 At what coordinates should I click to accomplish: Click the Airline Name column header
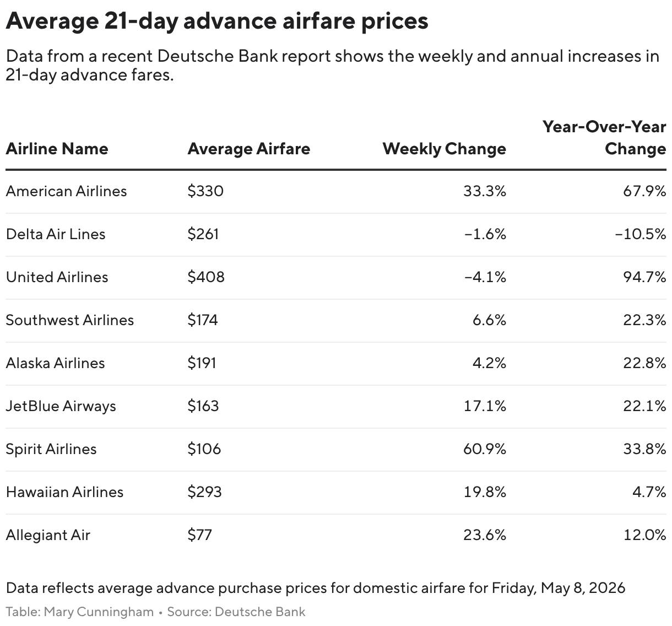[57, 149]
